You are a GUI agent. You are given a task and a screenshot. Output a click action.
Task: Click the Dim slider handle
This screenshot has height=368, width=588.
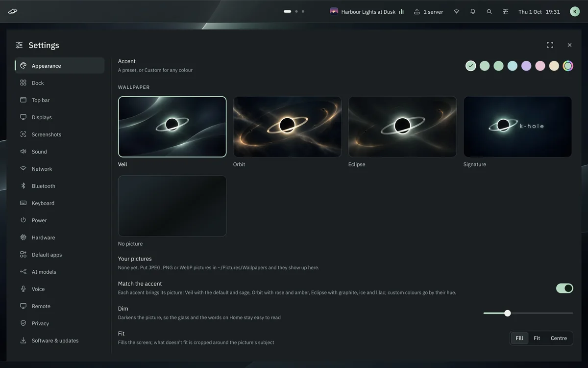(x=508, y=313)
